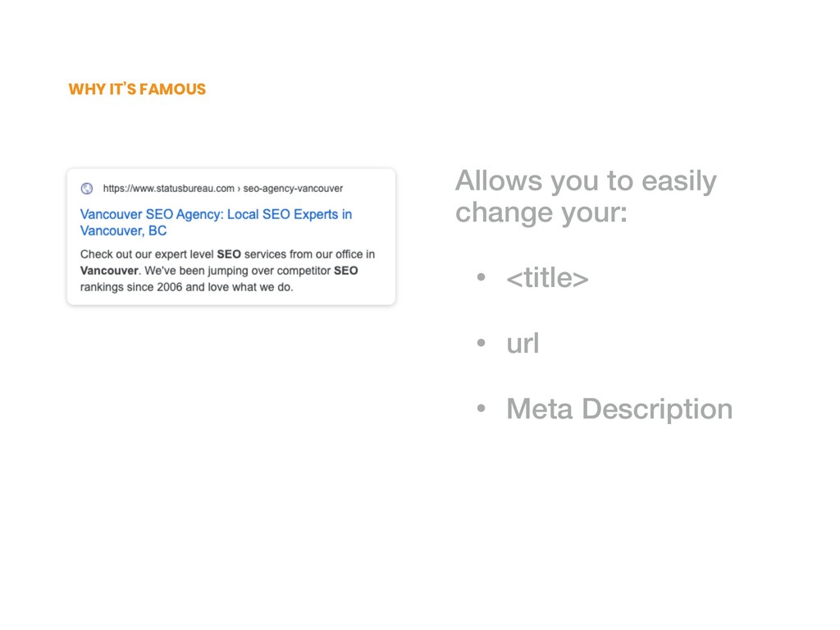Click the statusbureau.com URL breadcrumb
840x630 pixels.
(x=169, y=189)
